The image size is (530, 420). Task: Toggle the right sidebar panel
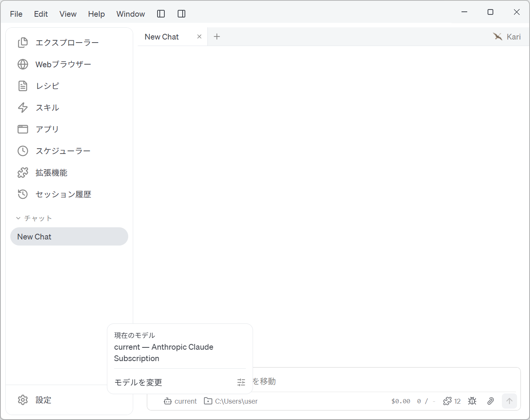(181, 14)
